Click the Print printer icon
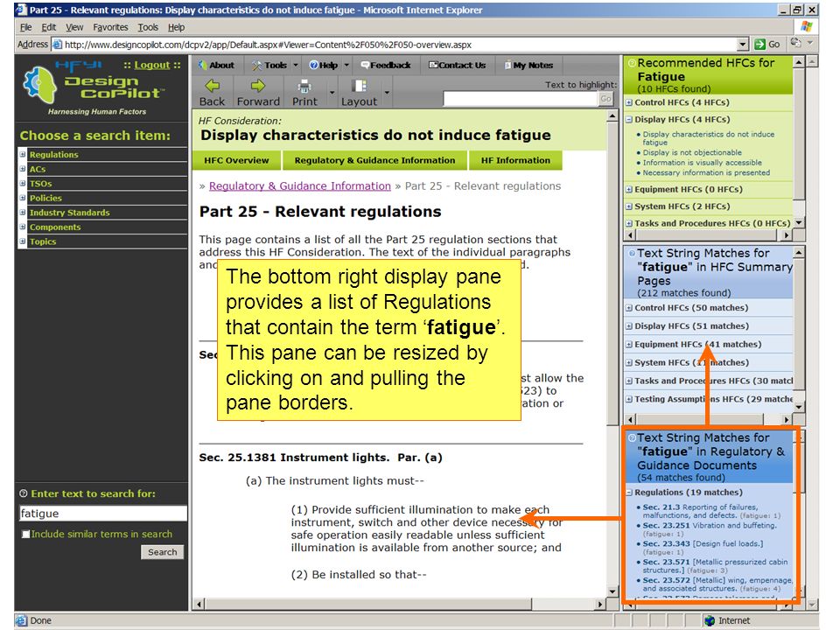 (304, 86)
